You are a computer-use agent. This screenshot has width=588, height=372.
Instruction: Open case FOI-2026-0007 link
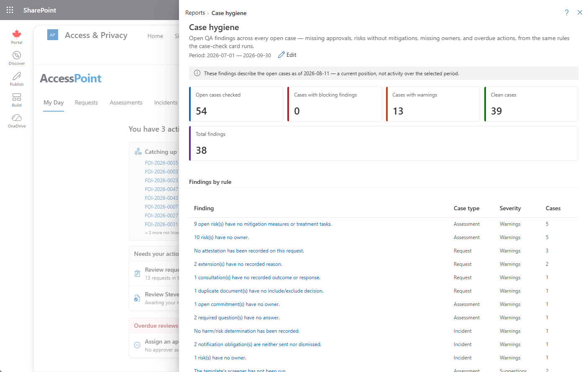pyautogui.click(x=161, y=207)
